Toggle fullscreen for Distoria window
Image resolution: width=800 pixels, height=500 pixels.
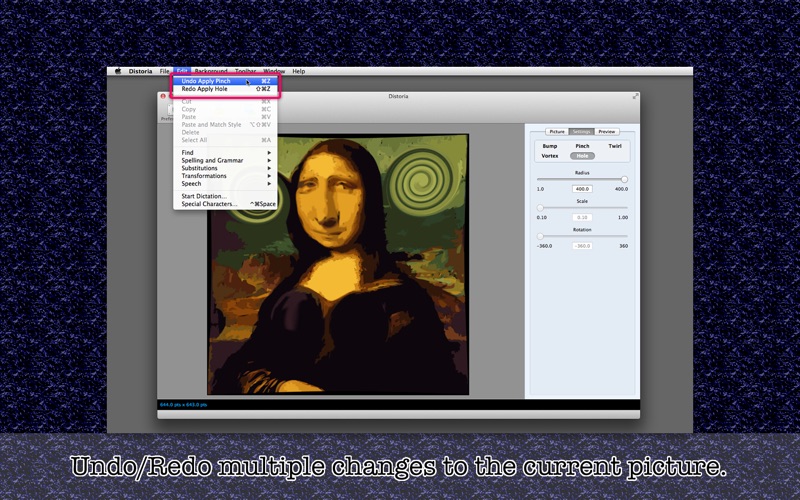pos(635,96)
